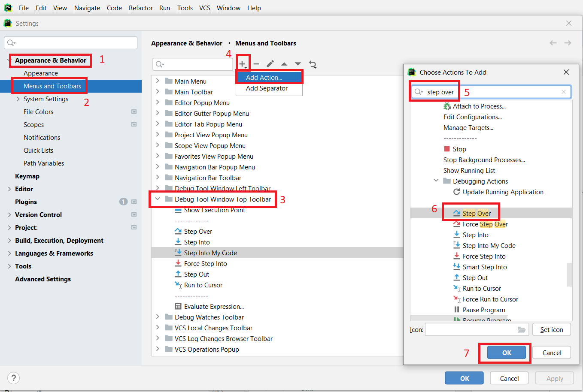Viewport: 583px width, 392px height.
Task: Collapse Debugging Actions group in dialog
Action: point(436,181)
